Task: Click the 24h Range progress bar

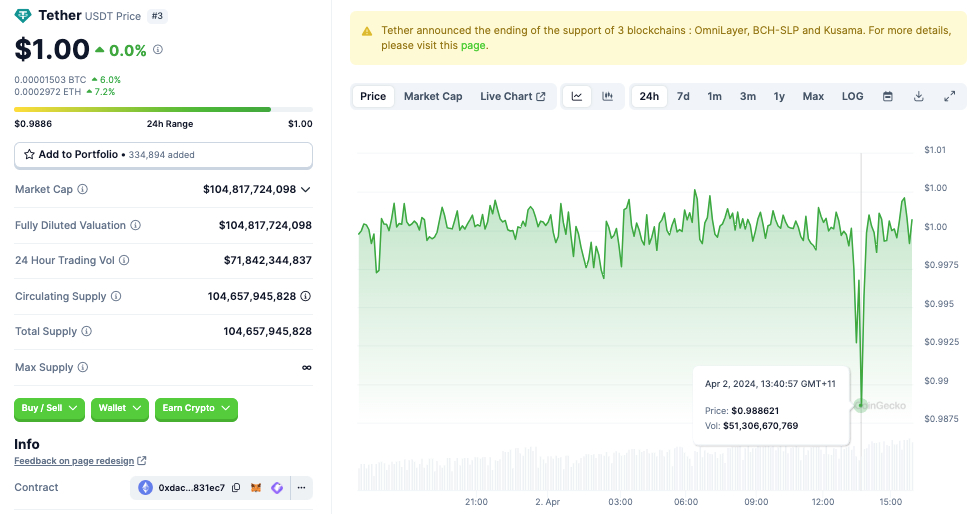Action: (163, 110)
